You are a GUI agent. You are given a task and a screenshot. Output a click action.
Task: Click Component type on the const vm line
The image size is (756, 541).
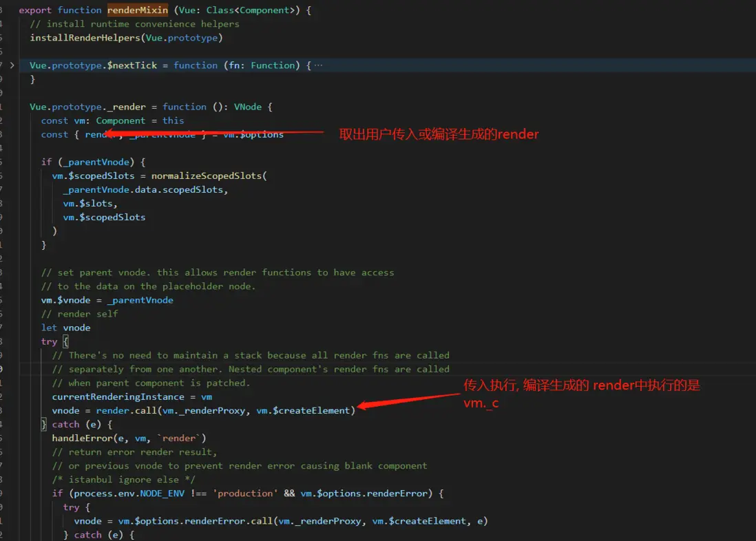pos(120,120)
